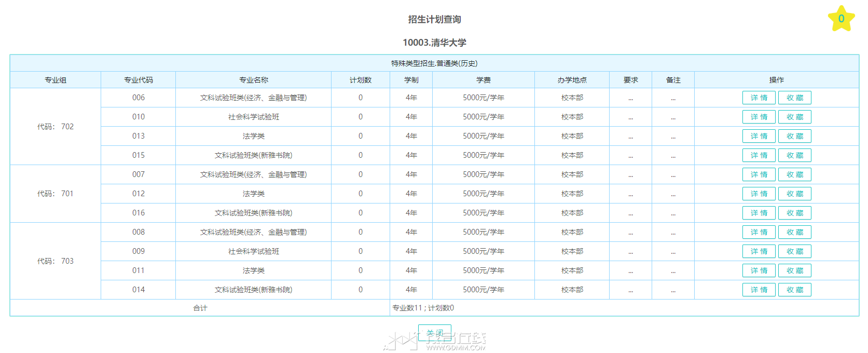This screenshot has width=868, height=353.
Task: View details for major 011
Action: [x=759, y=270]
